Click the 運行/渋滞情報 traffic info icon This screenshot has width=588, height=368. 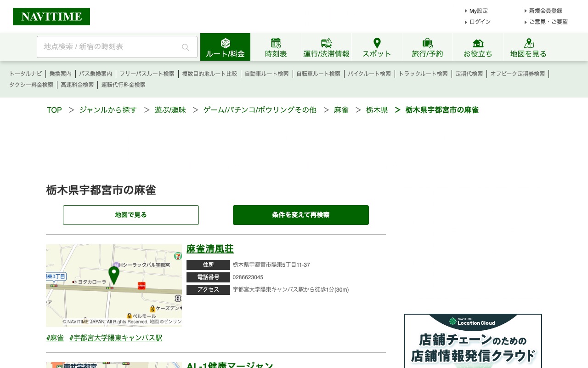pyautogui.click(x=326, y=42)
